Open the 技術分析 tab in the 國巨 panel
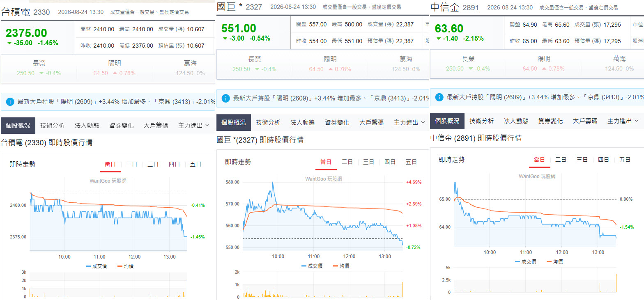Image resolution: width=644 pixels, height=300 pixels. tap(268, 122)
